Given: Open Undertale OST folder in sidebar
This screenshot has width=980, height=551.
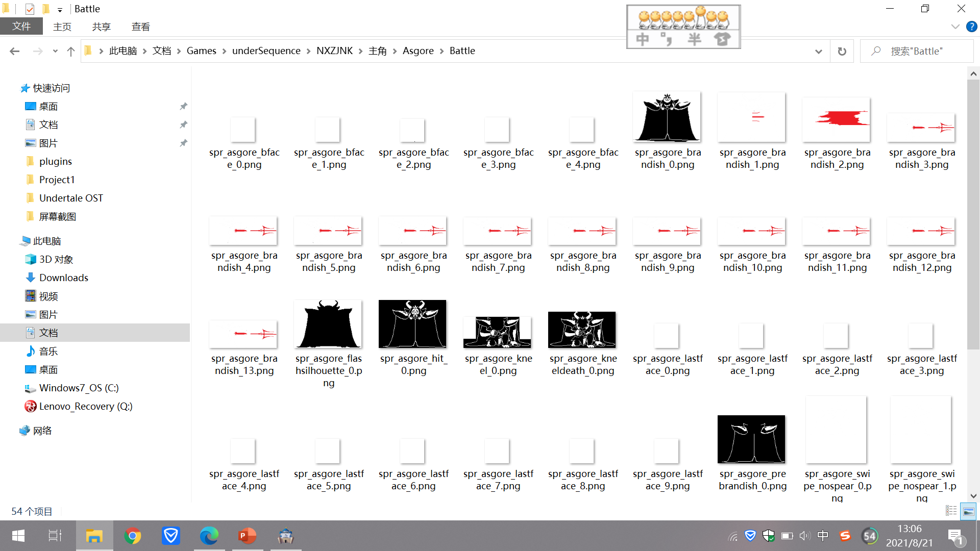Looking at the screenshot, I should [x=71, y=198].
